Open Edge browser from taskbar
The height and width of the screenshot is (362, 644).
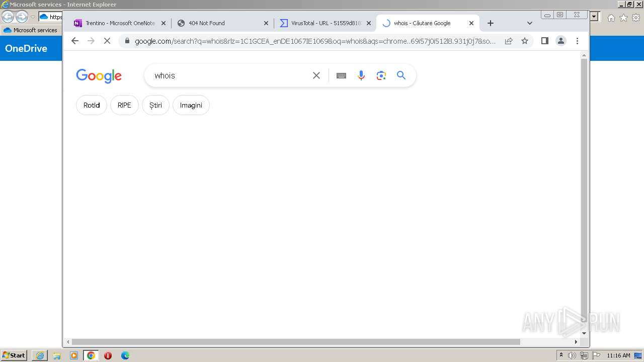125,355
